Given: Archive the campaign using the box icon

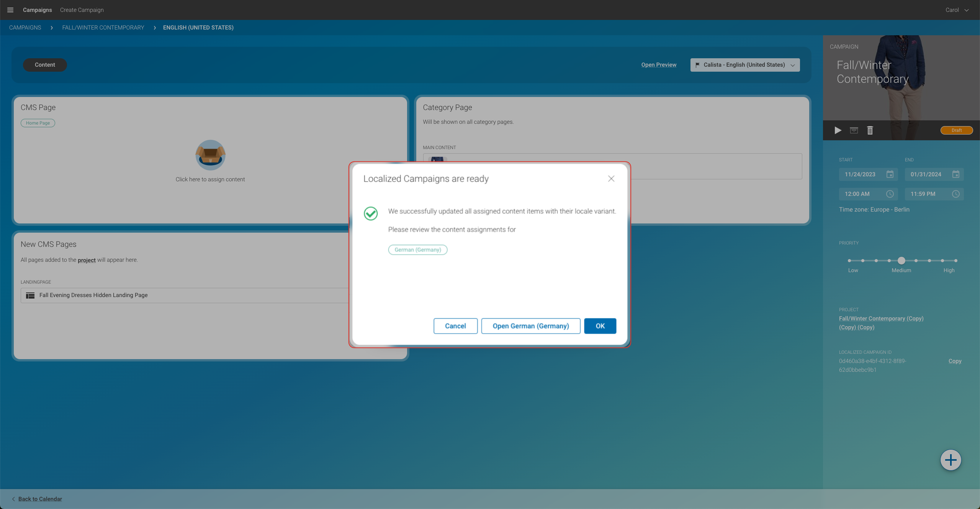Looking at the screenshot, I should [x=853, y=130].
